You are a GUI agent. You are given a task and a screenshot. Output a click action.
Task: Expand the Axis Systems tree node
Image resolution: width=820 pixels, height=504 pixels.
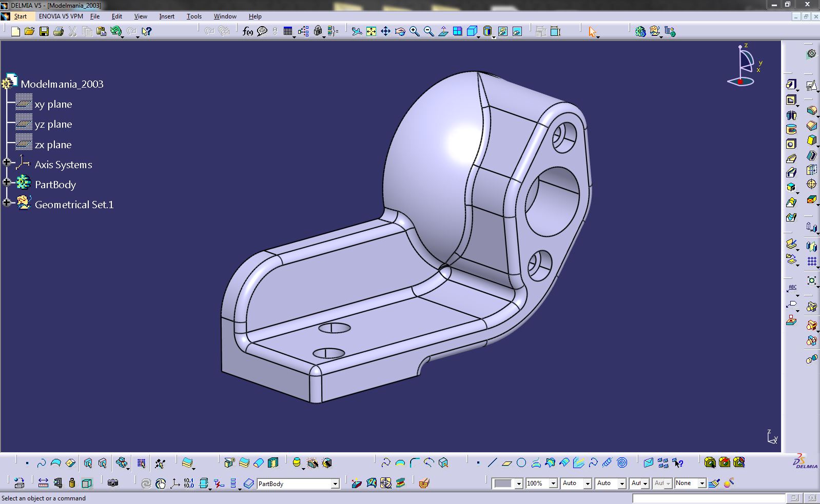point(7,163)
